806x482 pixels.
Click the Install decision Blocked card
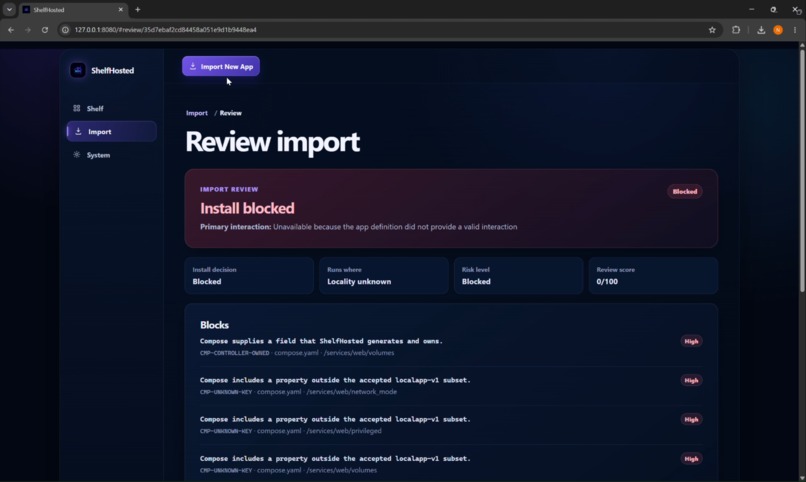[x=249, y=276]
